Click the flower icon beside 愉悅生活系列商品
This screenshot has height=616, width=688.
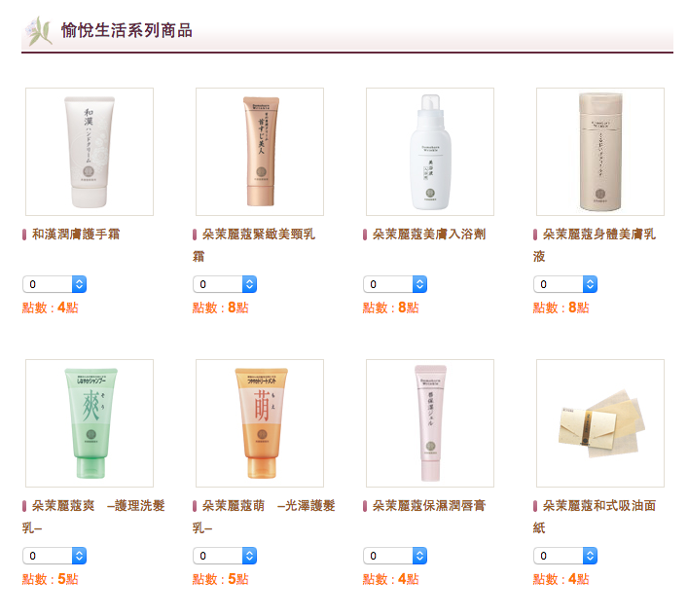40,31
